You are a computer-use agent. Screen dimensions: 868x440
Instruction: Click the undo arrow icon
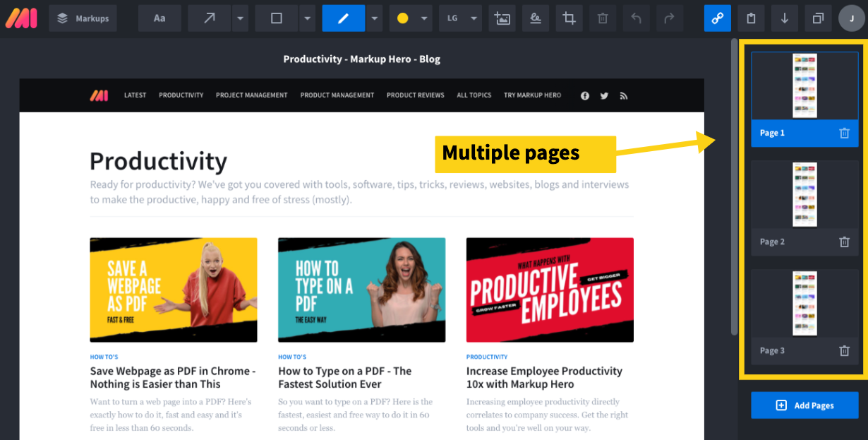(x=637, y=18)
